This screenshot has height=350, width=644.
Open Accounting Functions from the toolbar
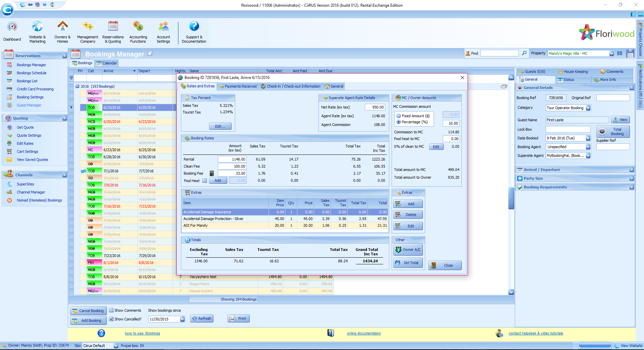coord(138,26)
